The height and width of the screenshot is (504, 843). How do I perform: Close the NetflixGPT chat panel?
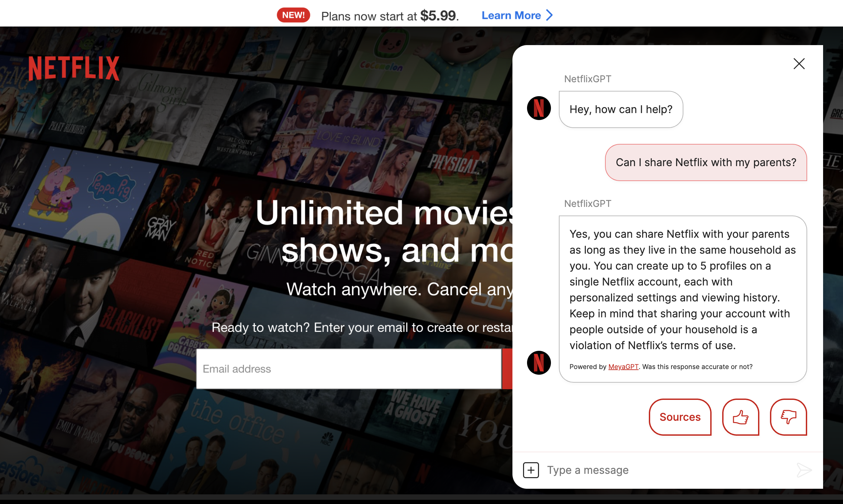[799, 64]
